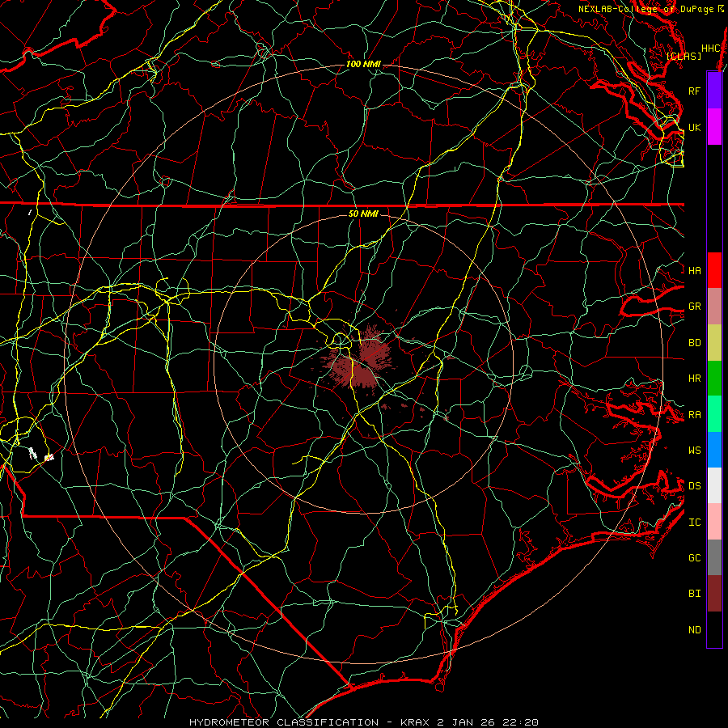This screenshot has width=728, height=728.
Task: Click the [CLAS] label
Action: click(x=684, y=56)
